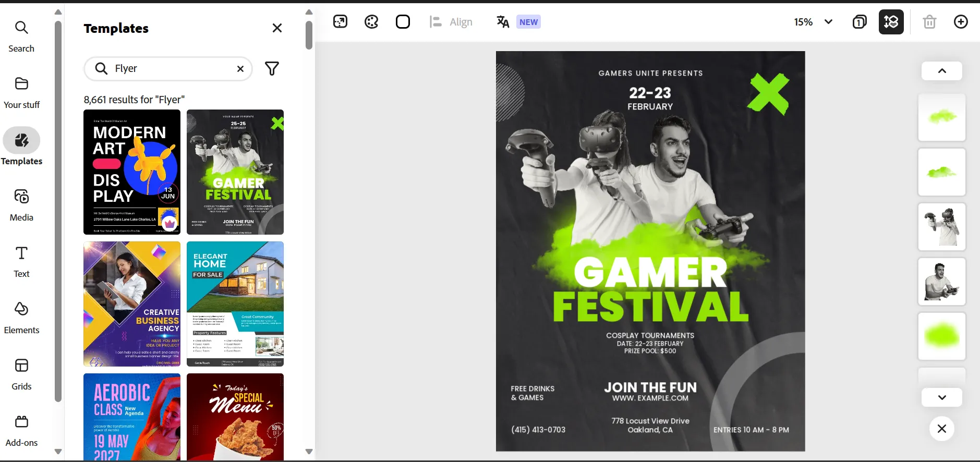
Task: Click the GAMER title text on canvas
Action: pyautogui.click(x=650, y=273)
